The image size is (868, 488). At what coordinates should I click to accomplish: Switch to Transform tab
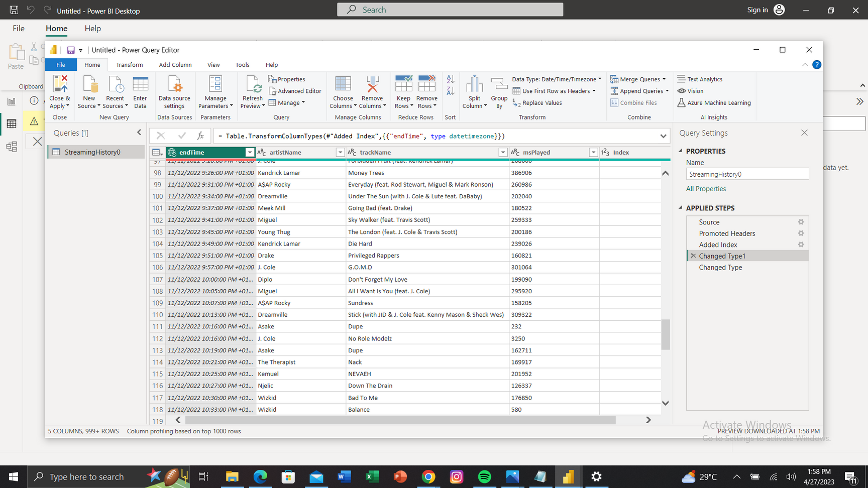pos(129,65)
